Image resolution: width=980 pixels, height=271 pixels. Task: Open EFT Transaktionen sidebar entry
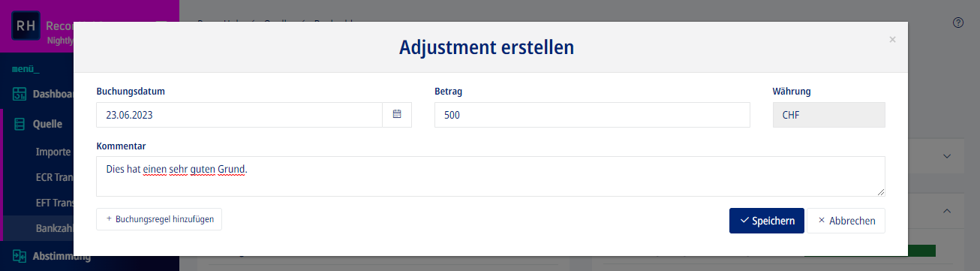[54, 202]
